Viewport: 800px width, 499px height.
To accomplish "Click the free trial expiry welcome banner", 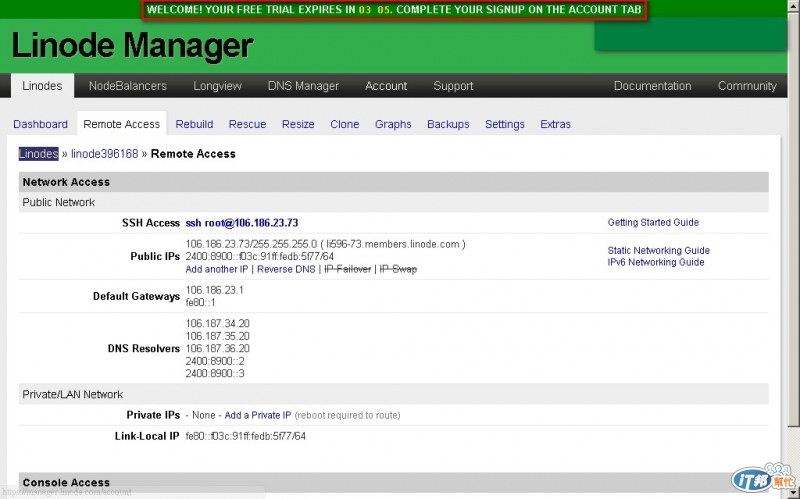I will coord(394,10).
